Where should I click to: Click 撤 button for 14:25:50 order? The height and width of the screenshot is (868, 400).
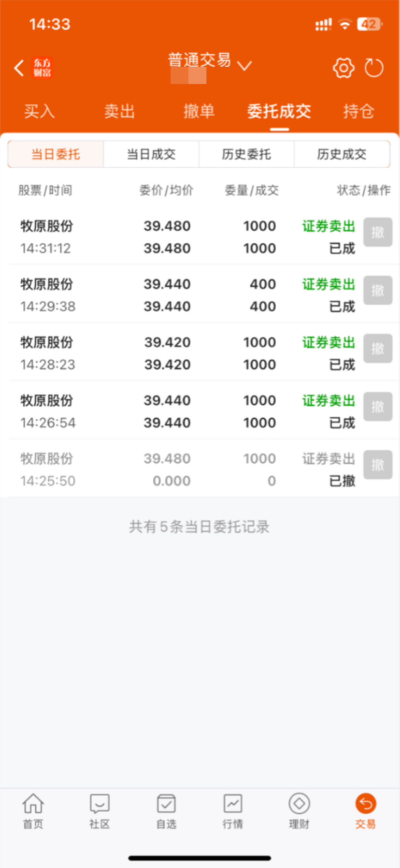pyautogui.click(x=378, y=465)
